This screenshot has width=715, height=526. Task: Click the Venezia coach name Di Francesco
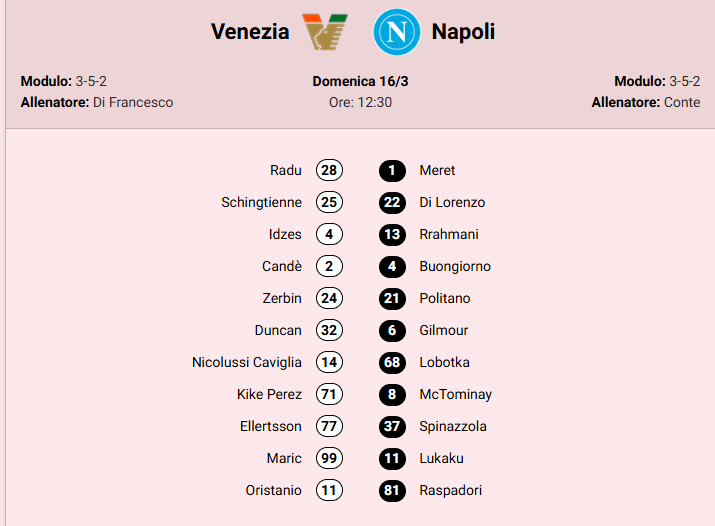(133, 102)
